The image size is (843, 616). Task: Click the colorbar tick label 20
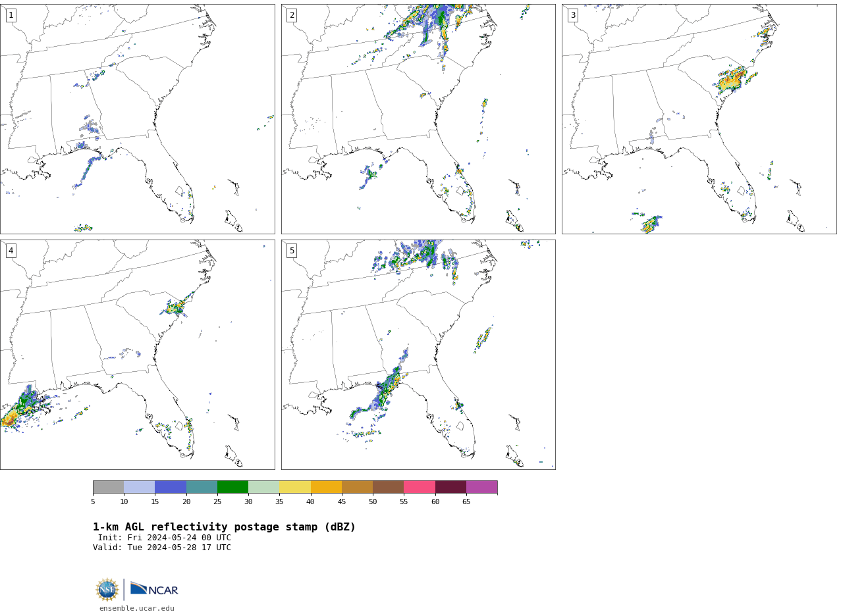[186, 502]
